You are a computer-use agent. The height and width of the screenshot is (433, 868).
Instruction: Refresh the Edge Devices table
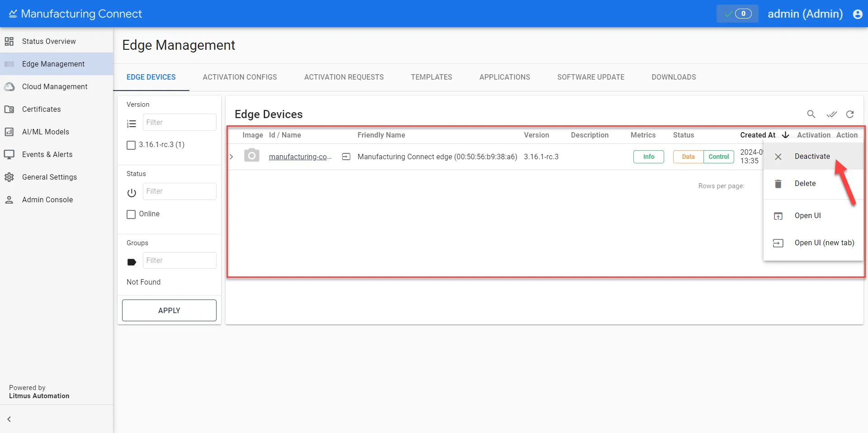850,114
